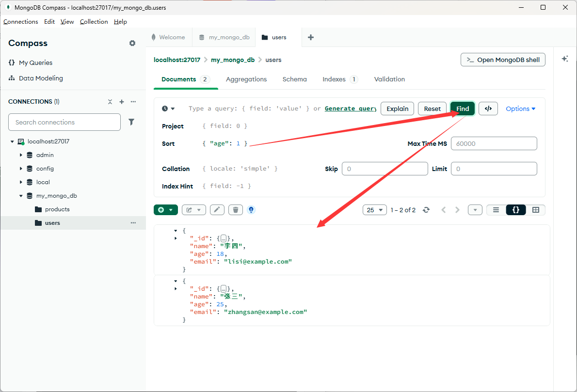Switch to the my_mongo_db tab
This screenshot has height=392, width=577.
pos(224,37)
